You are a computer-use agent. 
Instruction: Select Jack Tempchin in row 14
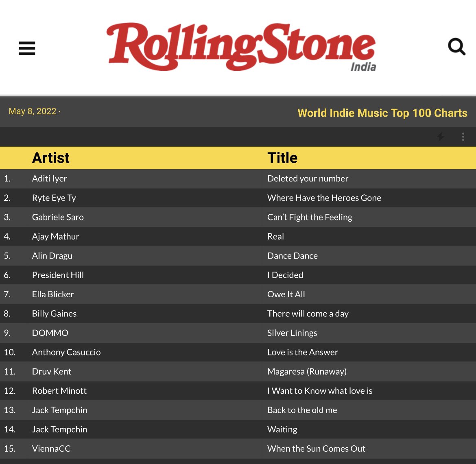60,429
